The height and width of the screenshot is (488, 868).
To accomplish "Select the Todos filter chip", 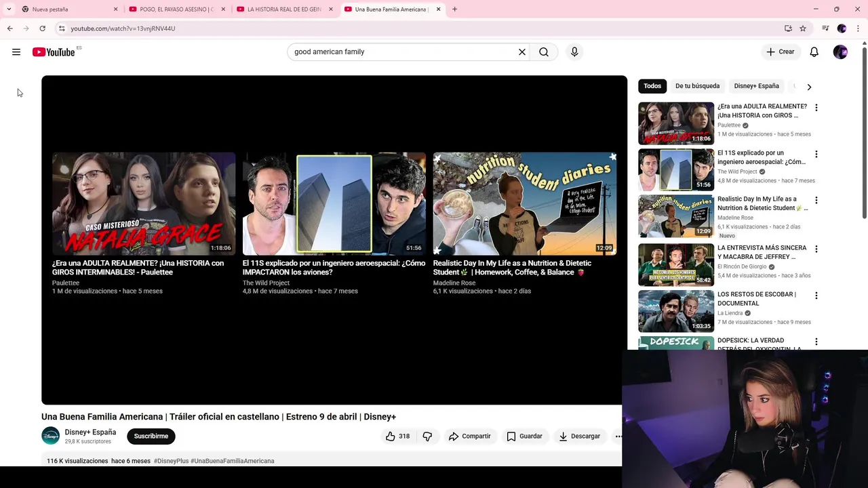I will click(x=652, y=86).
